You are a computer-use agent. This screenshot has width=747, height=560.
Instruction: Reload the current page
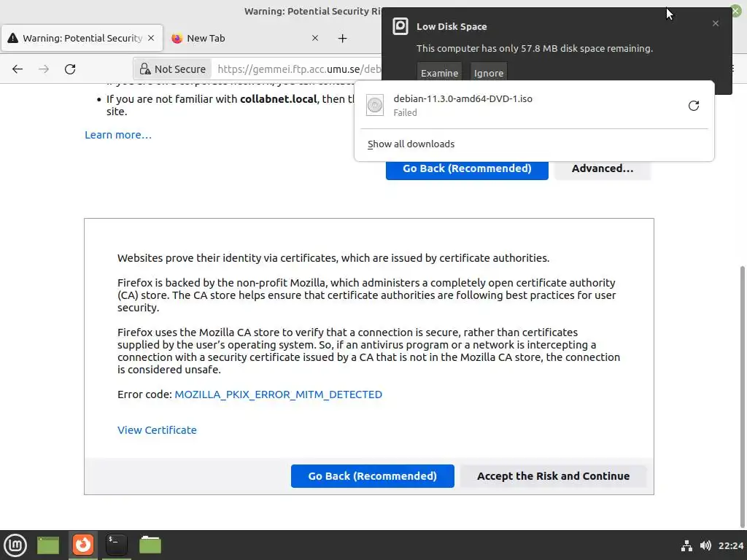[x=70, y=69]
